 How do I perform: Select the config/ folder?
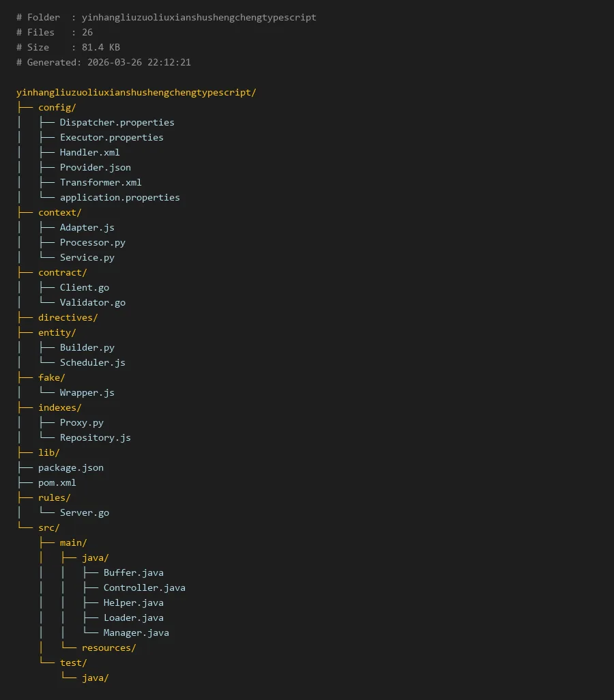click(x=57, y=107)
